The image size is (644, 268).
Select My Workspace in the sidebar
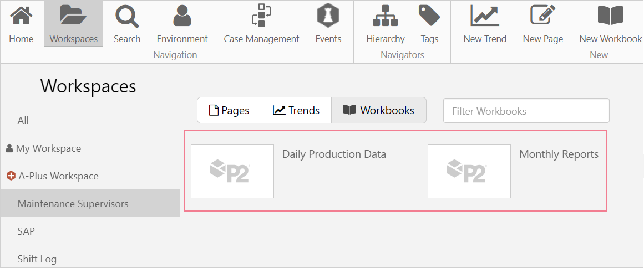48,148
